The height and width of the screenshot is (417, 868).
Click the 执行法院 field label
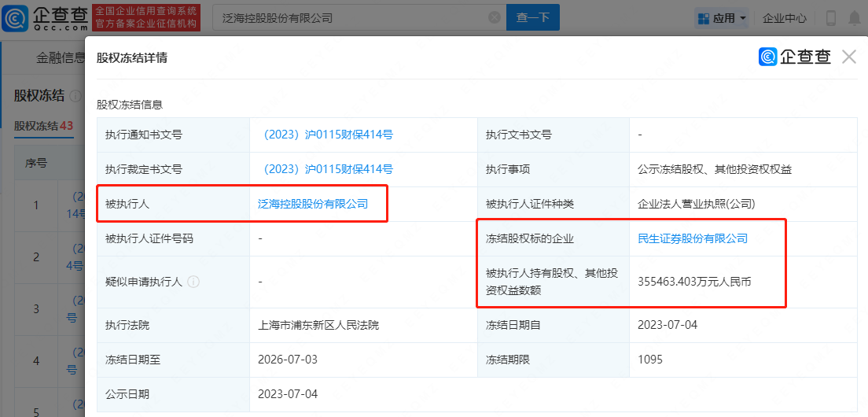point(127,325)
